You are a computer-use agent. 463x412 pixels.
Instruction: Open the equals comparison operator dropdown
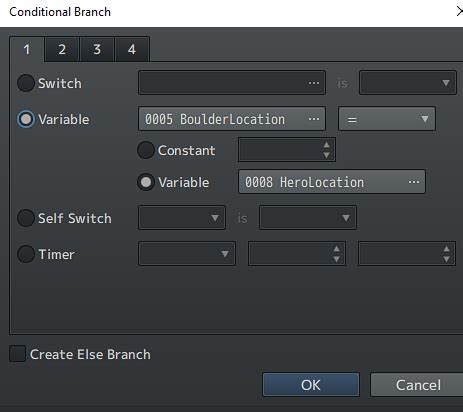387,119
